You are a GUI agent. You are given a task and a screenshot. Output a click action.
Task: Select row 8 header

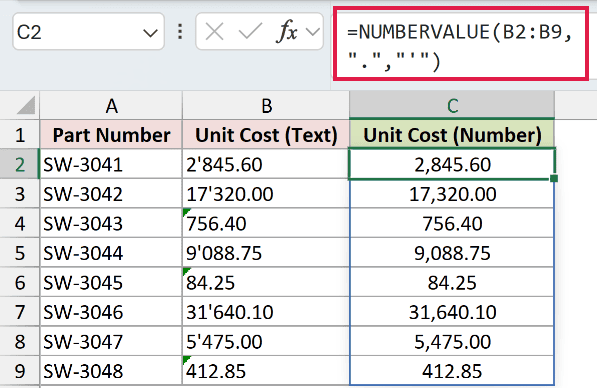tap(20, 342)
